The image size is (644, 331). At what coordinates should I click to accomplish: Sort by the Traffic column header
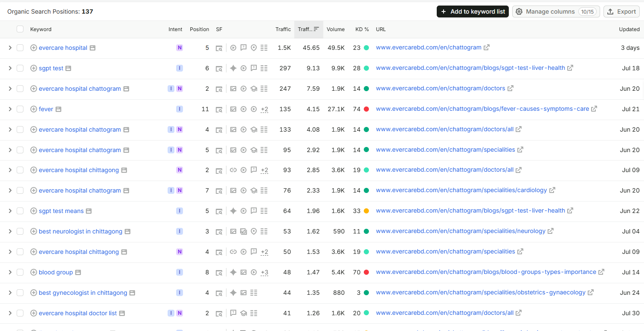coord(283,29)
